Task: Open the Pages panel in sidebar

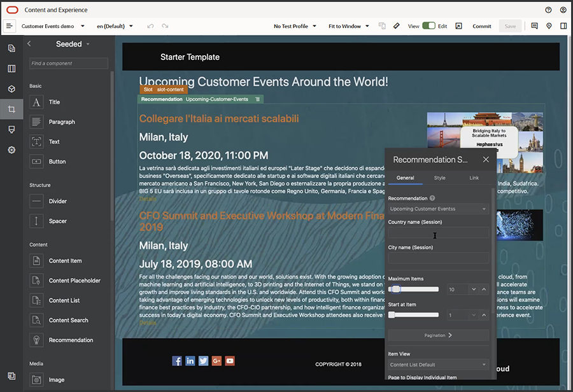Action: click(11, 48)
